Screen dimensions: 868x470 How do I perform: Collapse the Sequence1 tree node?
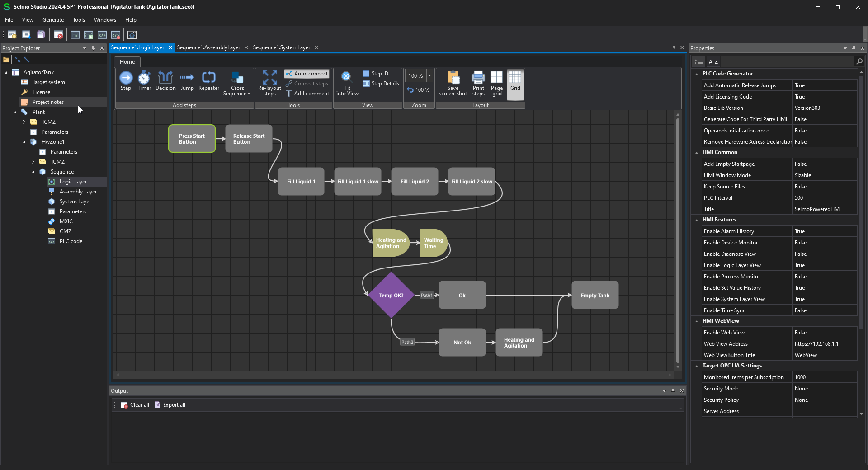33,172
